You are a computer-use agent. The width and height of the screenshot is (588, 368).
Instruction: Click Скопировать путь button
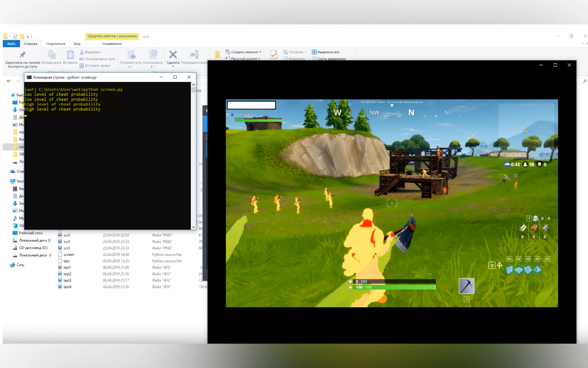point(97,59)
